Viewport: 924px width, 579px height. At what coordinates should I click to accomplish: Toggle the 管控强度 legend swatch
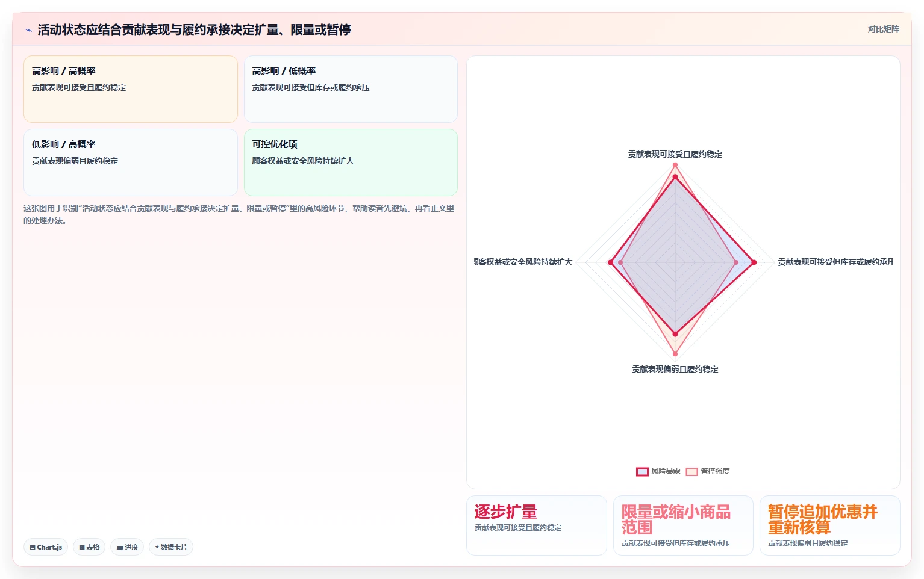691,471
